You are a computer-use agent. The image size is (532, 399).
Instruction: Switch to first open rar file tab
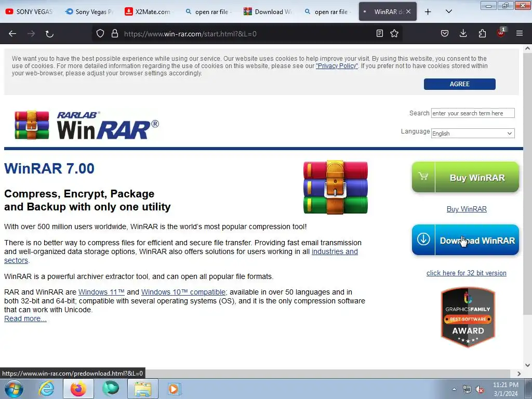click(208, 11)
